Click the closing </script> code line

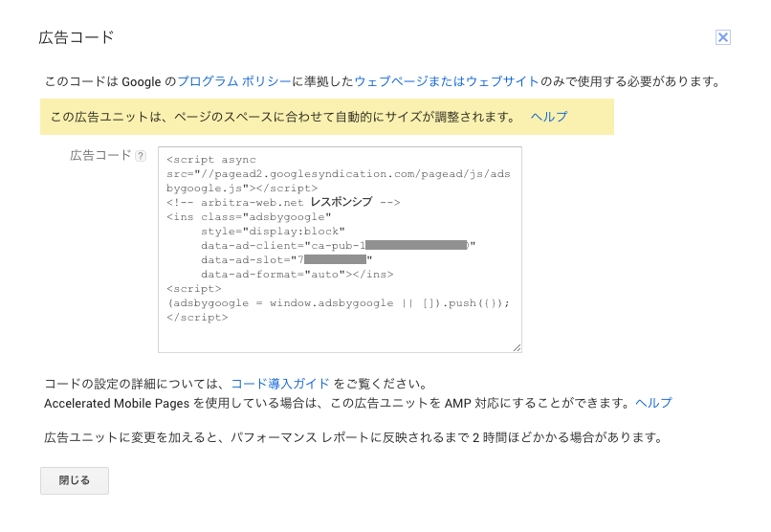pyautogui.click(x=197, y=317)
